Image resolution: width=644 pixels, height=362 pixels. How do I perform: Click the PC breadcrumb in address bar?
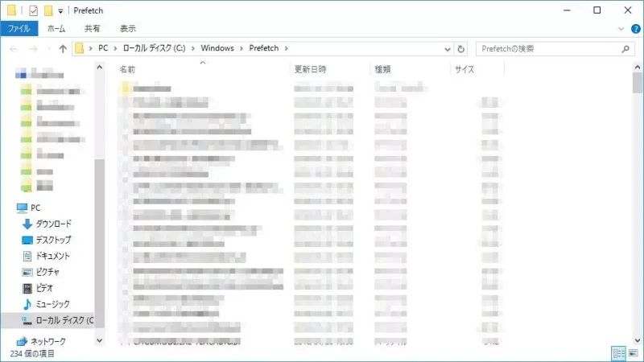103,48
